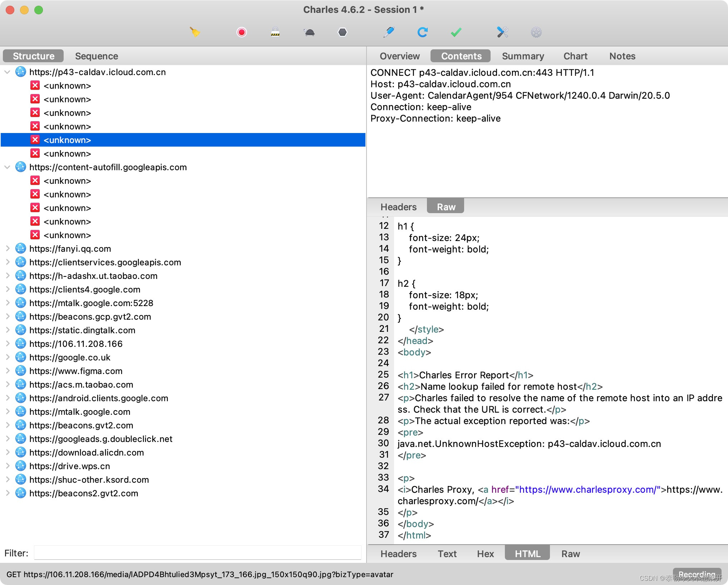Switch to Sequence view

[x=97, y=56]
